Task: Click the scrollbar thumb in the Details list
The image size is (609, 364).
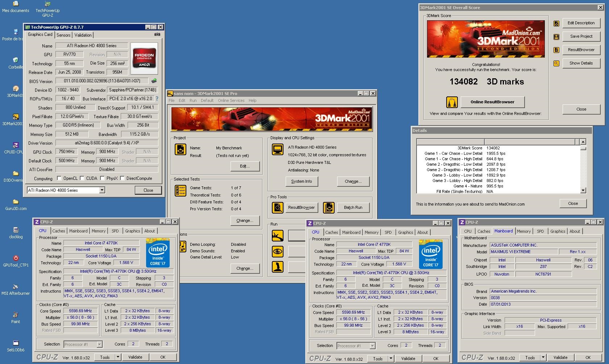Action: (x=583, y=148)
